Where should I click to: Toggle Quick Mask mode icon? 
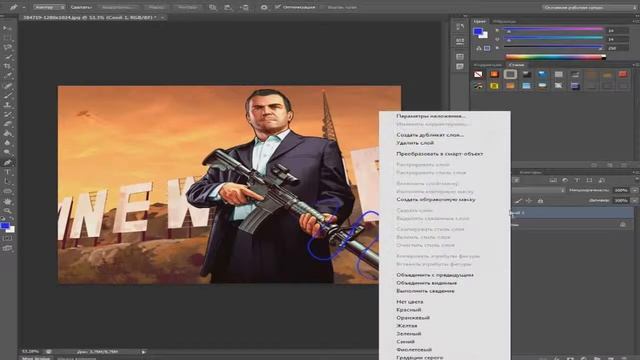(7, 238)
